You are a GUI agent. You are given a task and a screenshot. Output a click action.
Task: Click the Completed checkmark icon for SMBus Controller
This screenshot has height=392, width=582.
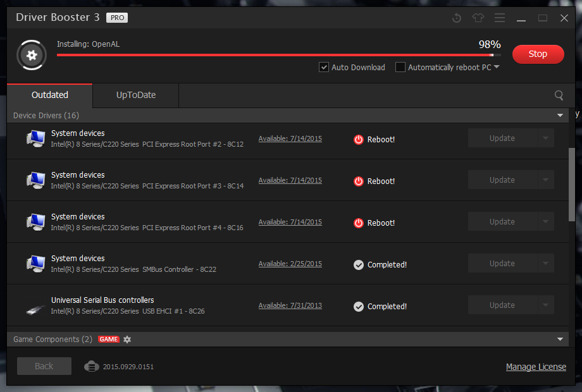pyautogui.click(x=358, y=265)
